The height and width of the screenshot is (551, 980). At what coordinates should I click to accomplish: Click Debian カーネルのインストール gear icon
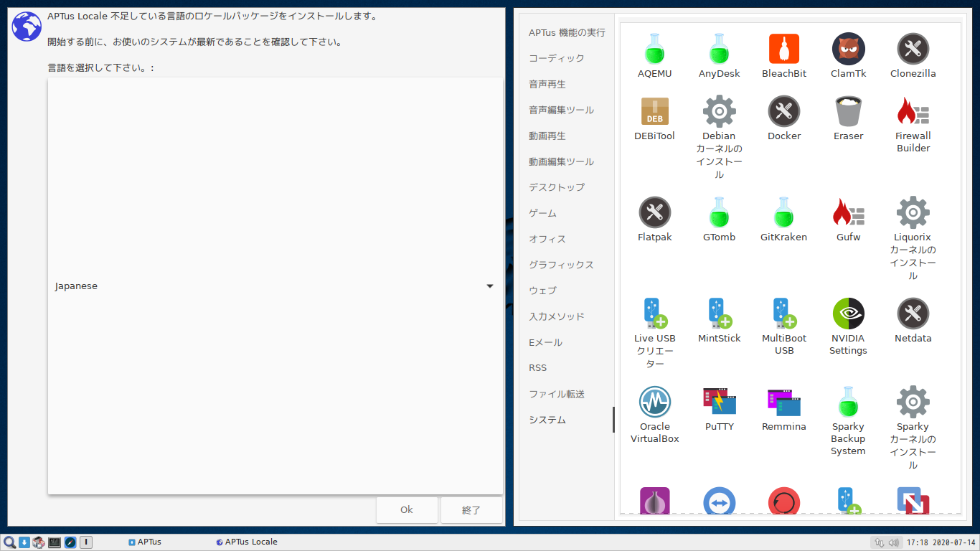click(719, 111)
